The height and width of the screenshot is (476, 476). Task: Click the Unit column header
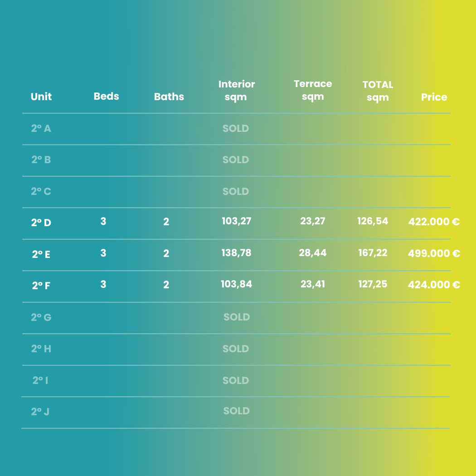tap(41, 97)
